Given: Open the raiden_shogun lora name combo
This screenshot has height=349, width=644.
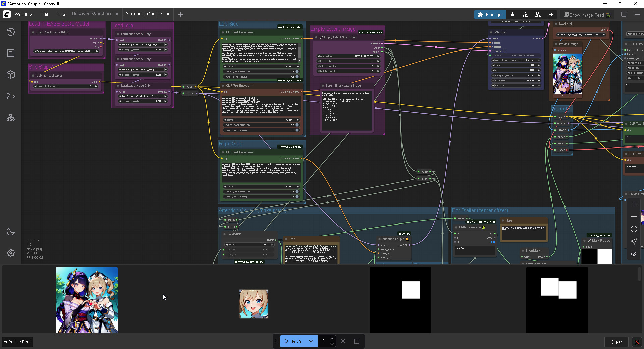Looking at the screenshot, I should tap(143, 69).
